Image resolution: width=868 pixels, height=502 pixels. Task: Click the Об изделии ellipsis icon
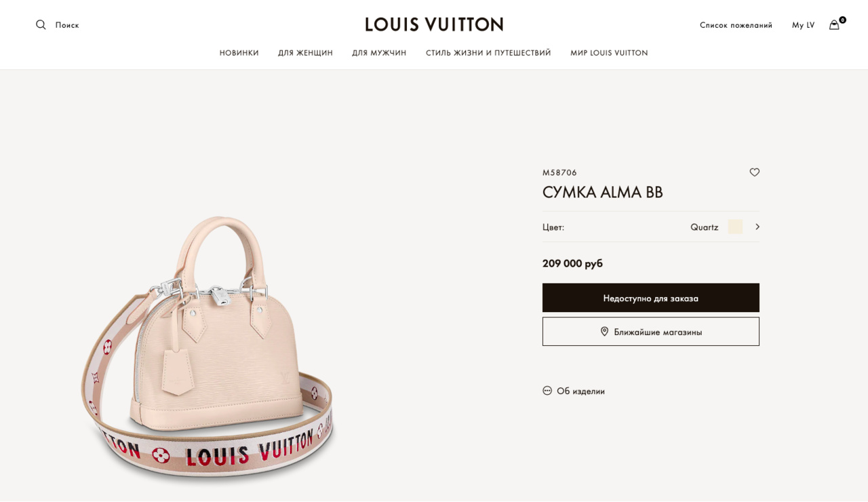547,391
